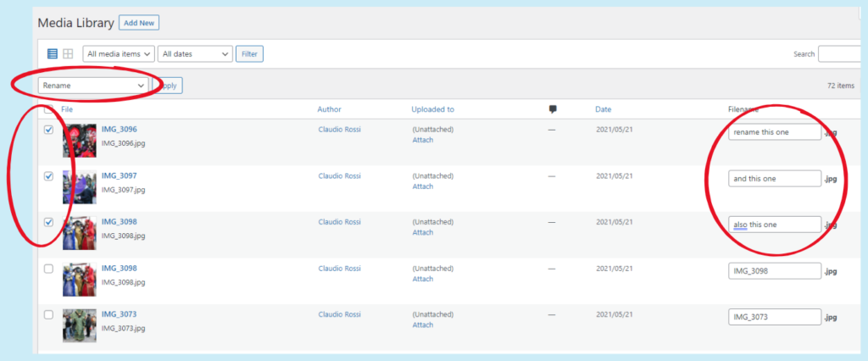Viewport: 868px width, 361px height.
Task: Click 'and this one' filename field
Action: pos(775,178)
